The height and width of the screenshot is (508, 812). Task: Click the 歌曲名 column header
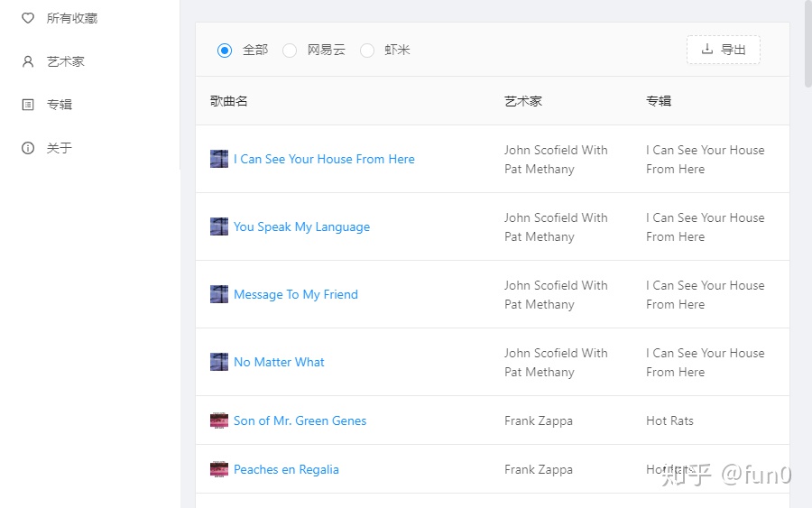228,101
